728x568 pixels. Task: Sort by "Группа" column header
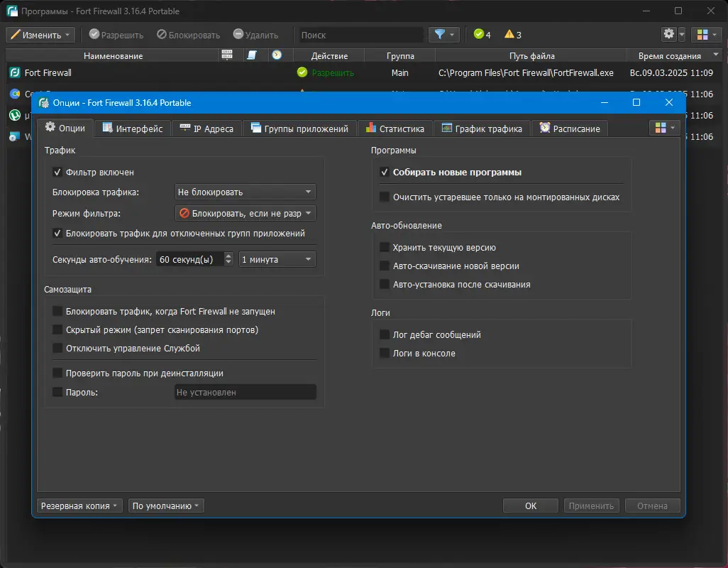[x=400, y=55]
